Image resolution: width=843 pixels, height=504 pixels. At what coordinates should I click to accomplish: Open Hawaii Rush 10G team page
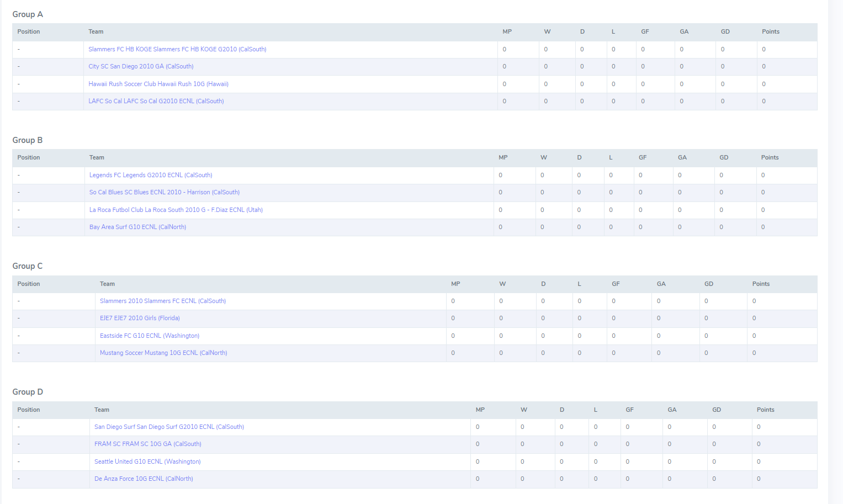tap(158, 84)
